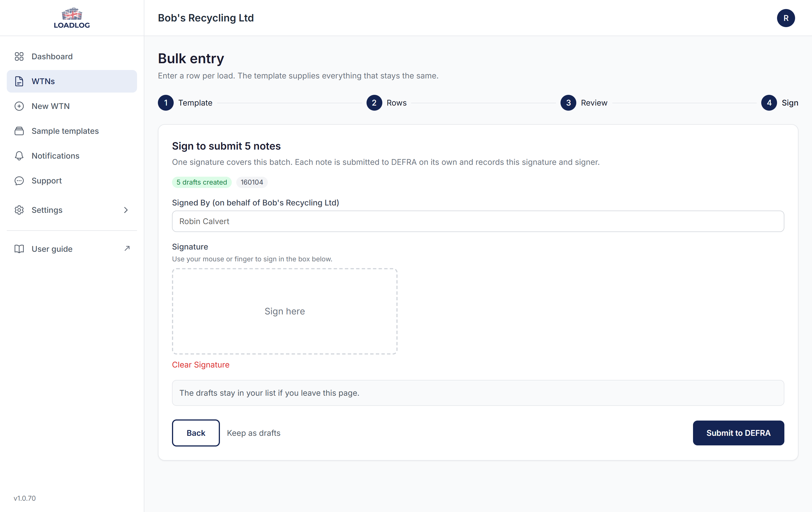Click the LoadLog logo
This screenshot has height=512, width=812.
(72, 18)
